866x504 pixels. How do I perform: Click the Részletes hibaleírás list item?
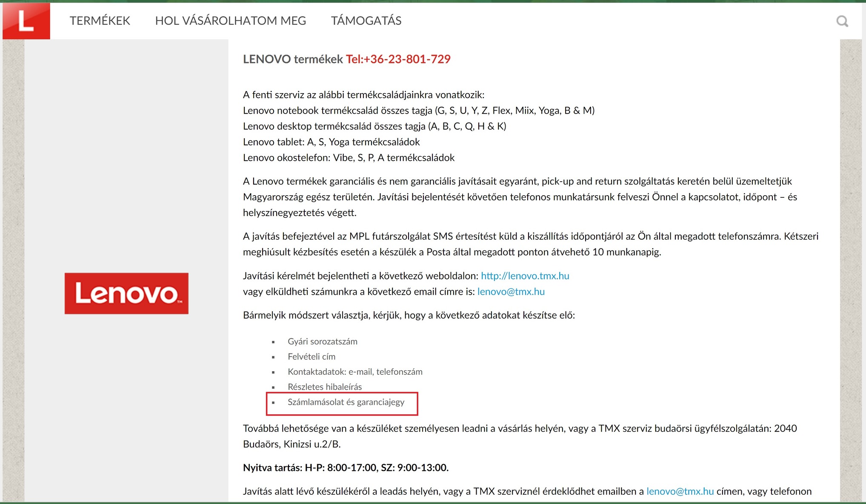(x=324, y=387)
